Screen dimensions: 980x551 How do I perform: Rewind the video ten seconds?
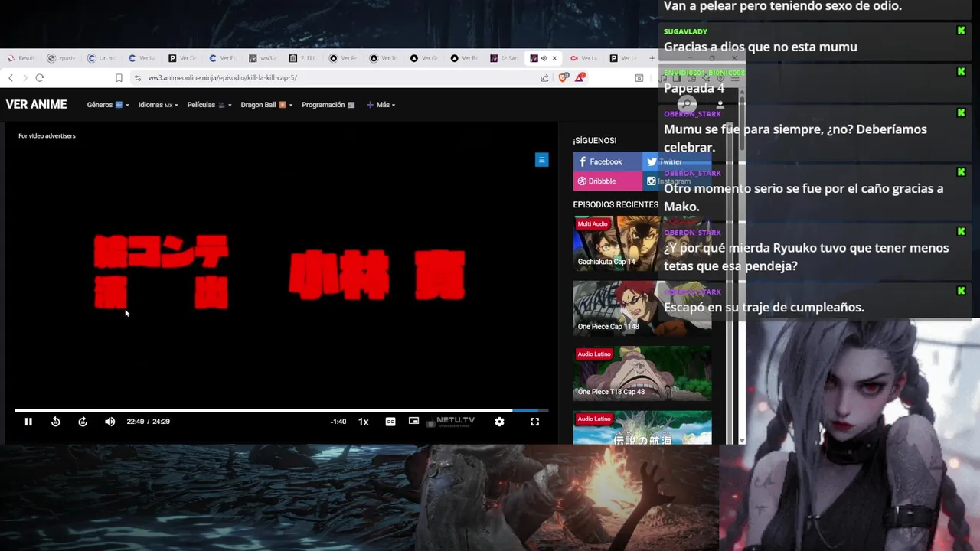(x=56, y=422)
